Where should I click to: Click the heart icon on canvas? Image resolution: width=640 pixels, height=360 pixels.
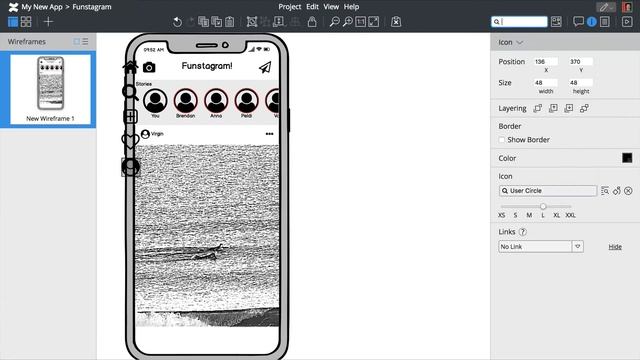[x=130, y=141]
